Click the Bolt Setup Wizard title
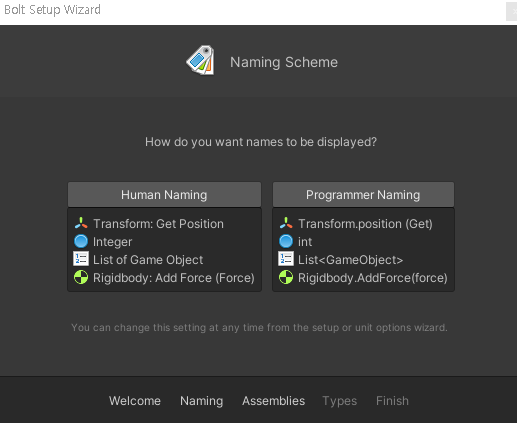 [52, 10]
